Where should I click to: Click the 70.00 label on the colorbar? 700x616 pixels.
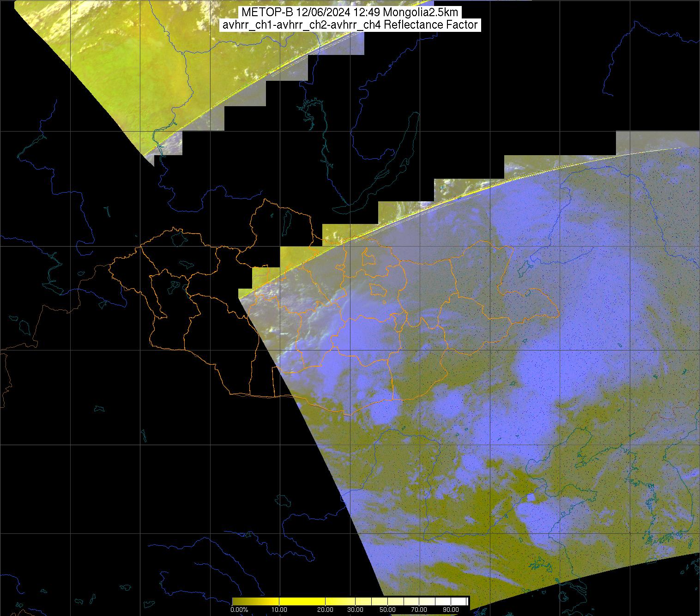420,610
